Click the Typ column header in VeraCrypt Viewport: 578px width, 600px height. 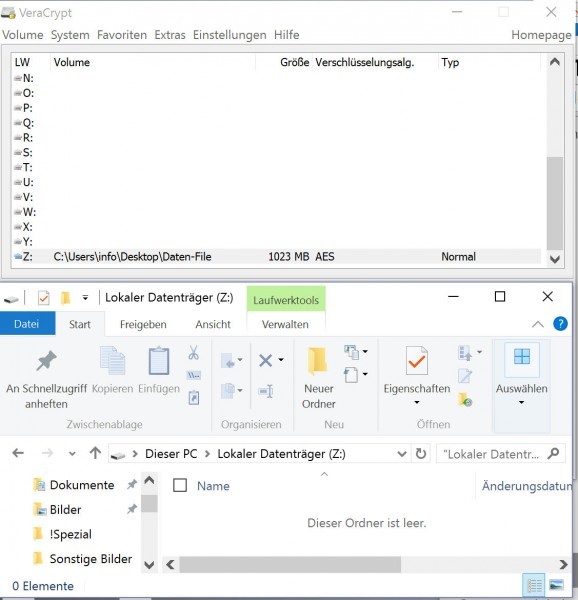tap(450, 62)
